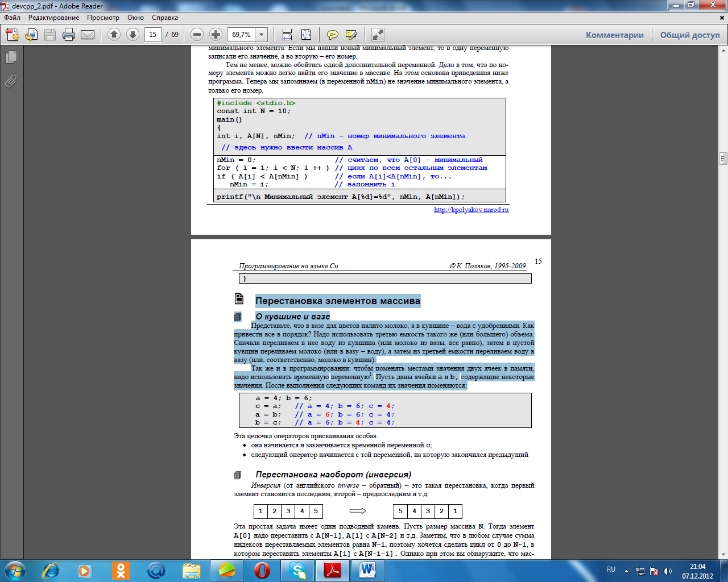Click the code line 'a = 4; b = 6;'
This screenshot has width=728, height=582.
click(x=284, y=398)
